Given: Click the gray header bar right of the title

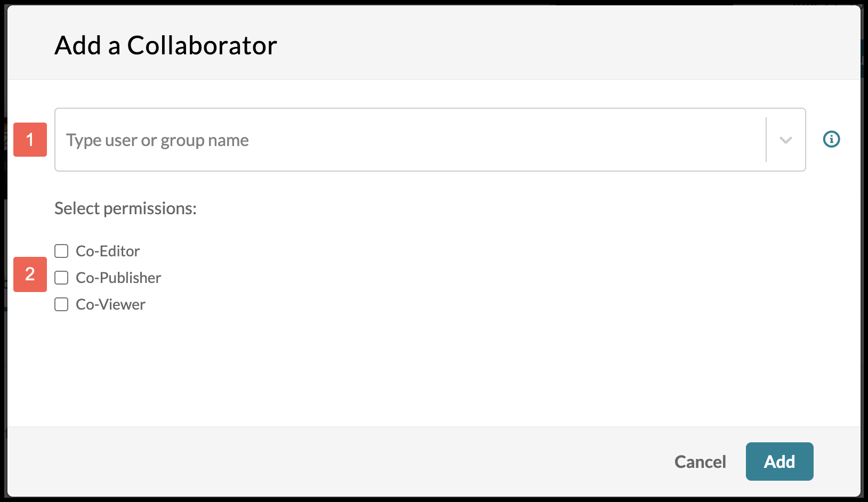Looking at the screenshot, I should click(x=565, y=44).
